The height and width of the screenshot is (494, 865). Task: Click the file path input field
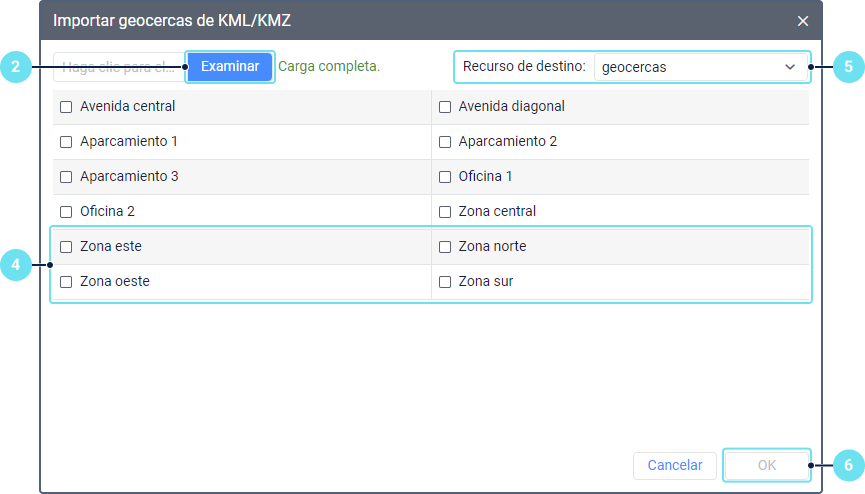pos(118,67)
